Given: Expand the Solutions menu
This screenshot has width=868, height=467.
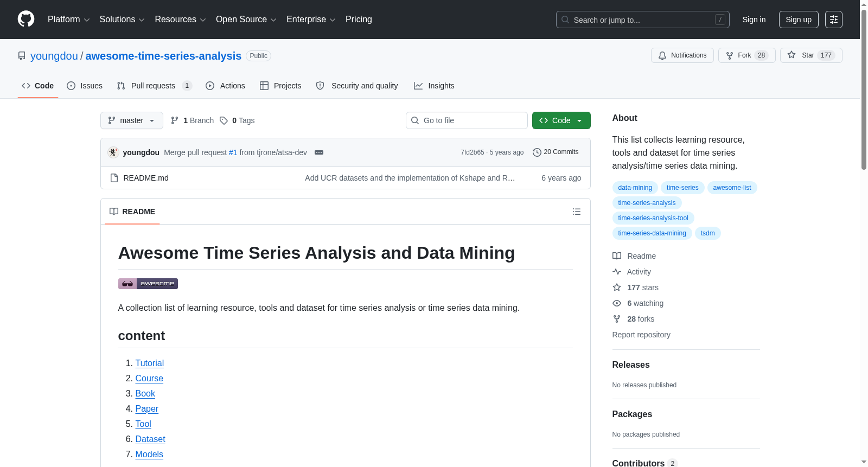Looking at the screenshot, I should coord(122,20).
